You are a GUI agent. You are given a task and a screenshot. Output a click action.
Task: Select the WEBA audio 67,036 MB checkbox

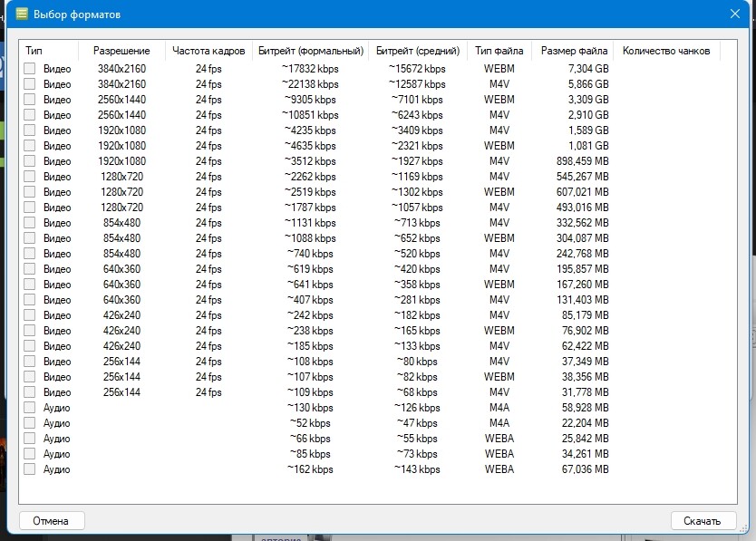point(29,469)
